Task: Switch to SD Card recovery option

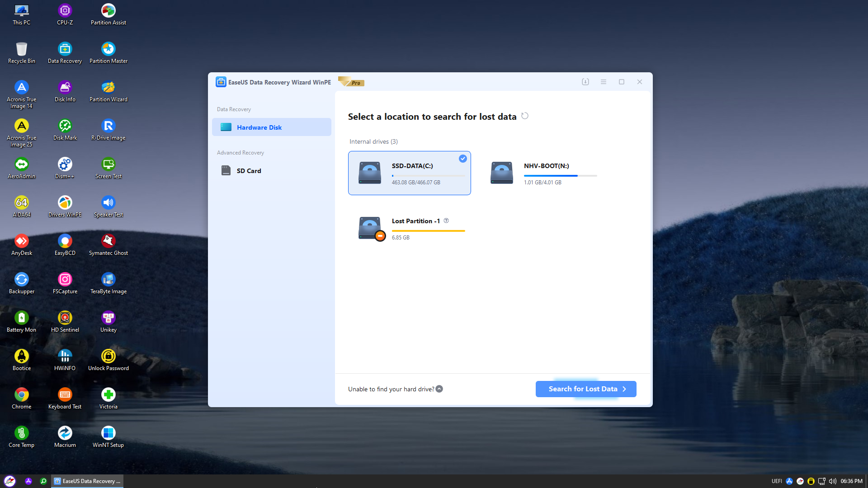Action: [x=249, y=171]
